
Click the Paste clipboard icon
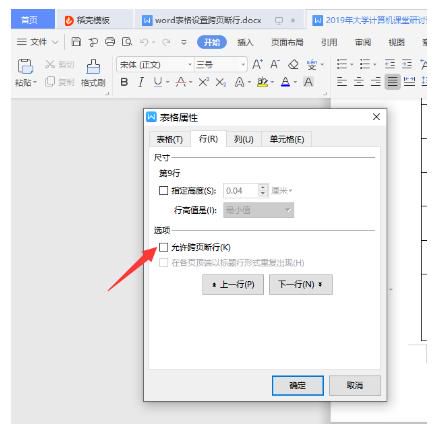click(25, 66)
